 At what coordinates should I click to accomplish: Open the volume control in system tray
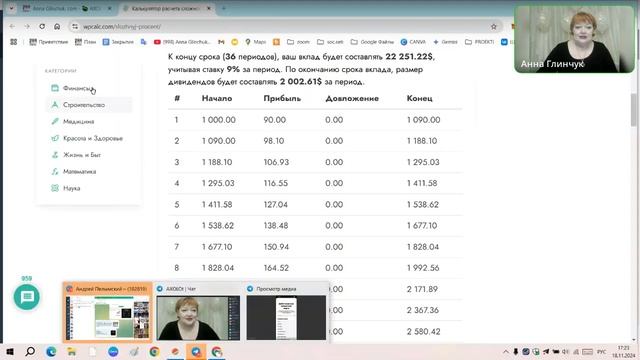(x=565, y=351)
